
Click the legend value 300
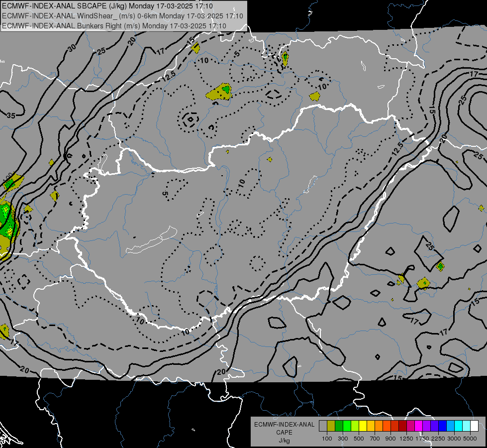point(343,439)
